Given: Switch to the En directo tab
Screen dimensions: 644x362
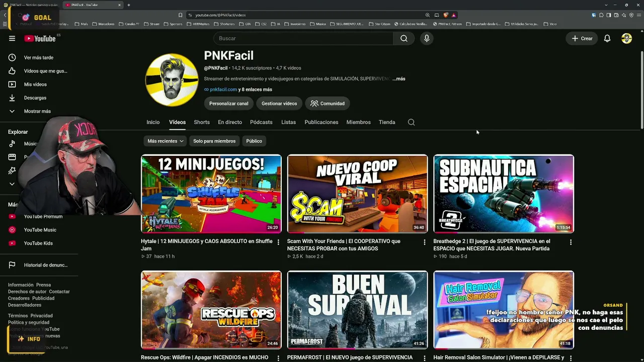Looking at the screenshot, I should click(230, 122).
